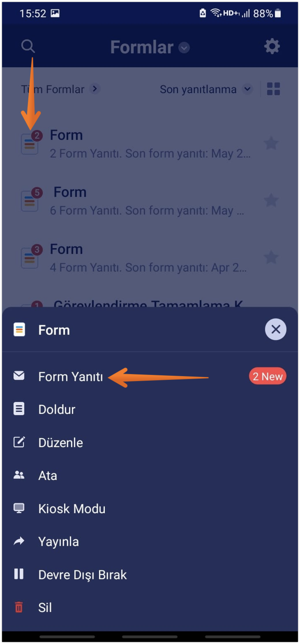The image size is (300, 644).
Task: Star the first Form with 2 responses
Action: (x=271, y=144)
